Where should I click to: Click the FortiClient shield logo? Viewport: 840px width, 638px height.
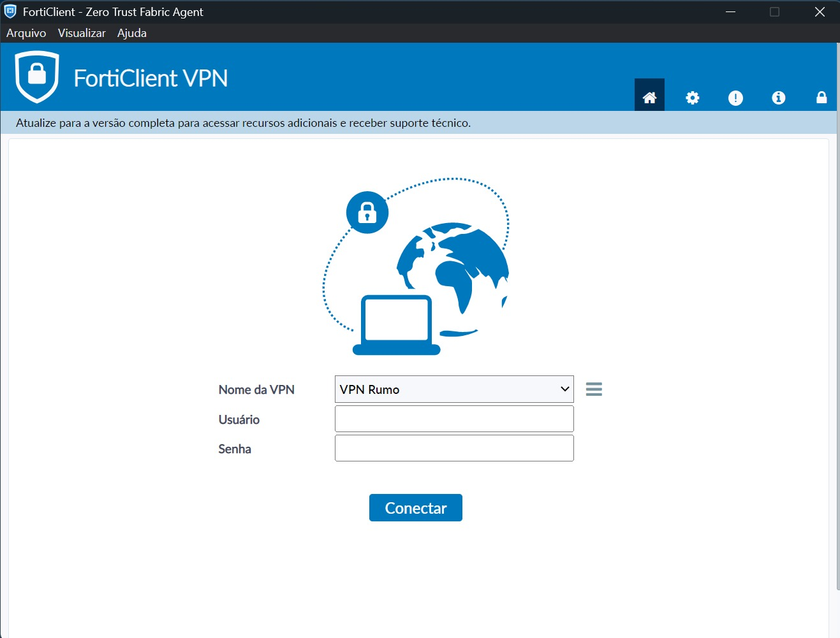pyautogui.click(x=37, y=77)
